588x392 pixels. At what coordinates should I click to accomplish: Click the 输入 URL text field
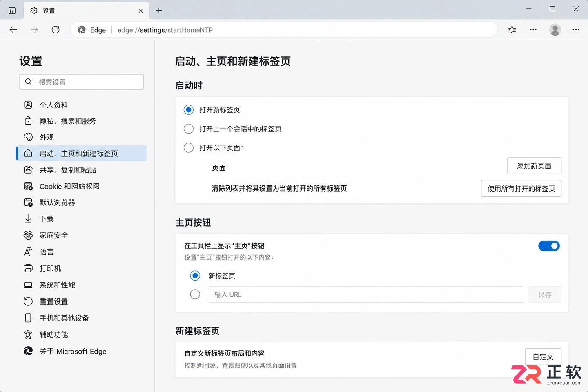point(366,294)
